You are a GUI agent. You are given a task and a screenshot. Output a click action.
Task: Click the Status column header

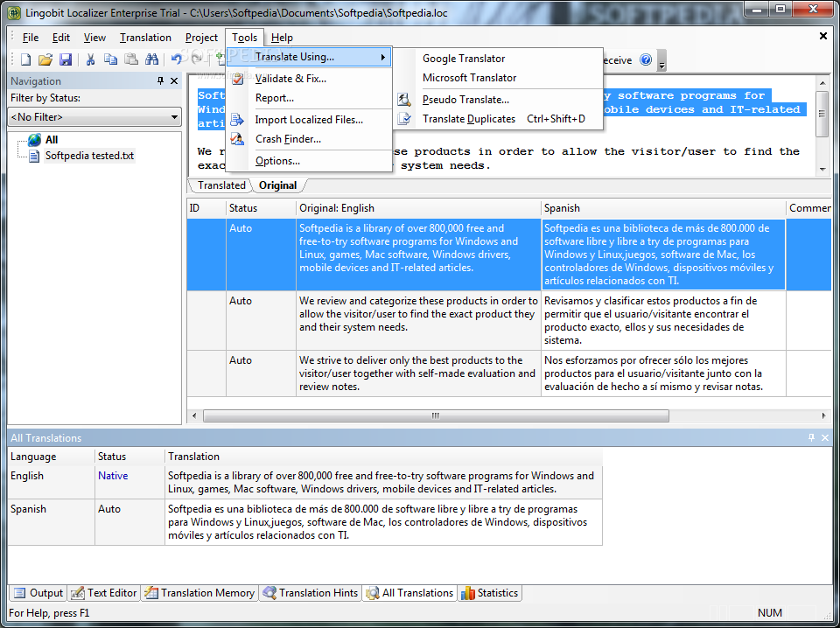click(261, 208)
